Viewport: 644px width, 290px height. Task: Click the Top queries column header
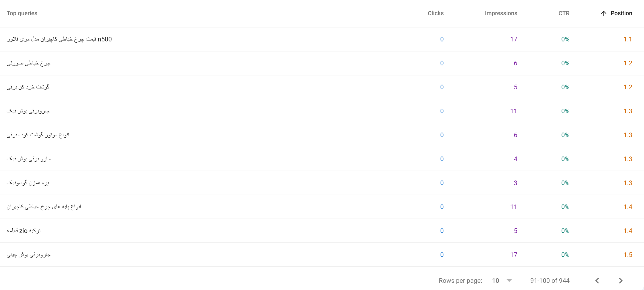pos(22,13)
